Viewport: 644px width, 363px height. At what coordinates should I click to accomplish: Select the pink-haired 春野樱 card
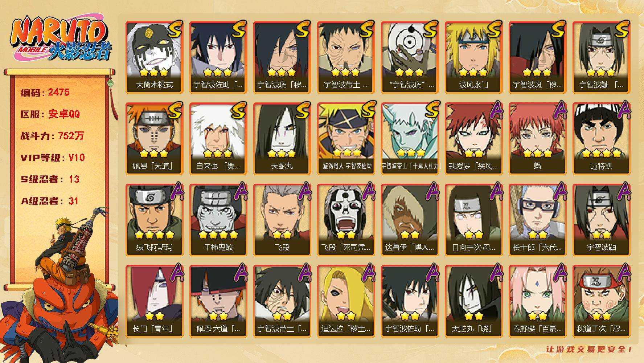coord(538,301)
